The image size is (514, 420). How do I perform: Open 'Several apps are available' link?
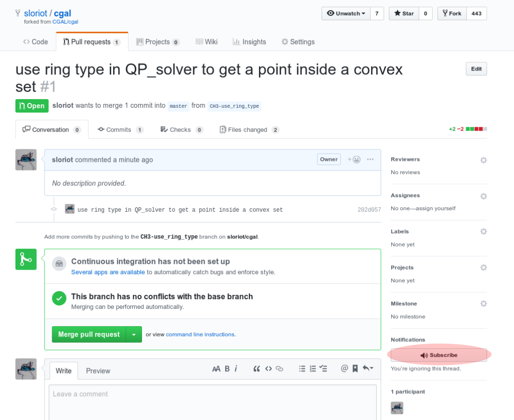pyautogui.click(x=108, y=272)
